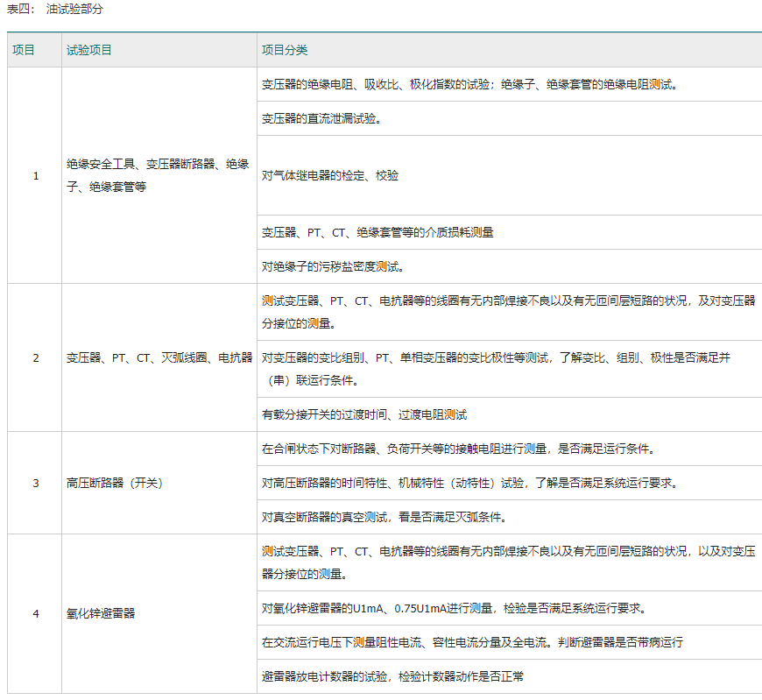The image size is (762, 700).
Task: Open the 测量 link before 阻性电流
Action: [364, 642]
